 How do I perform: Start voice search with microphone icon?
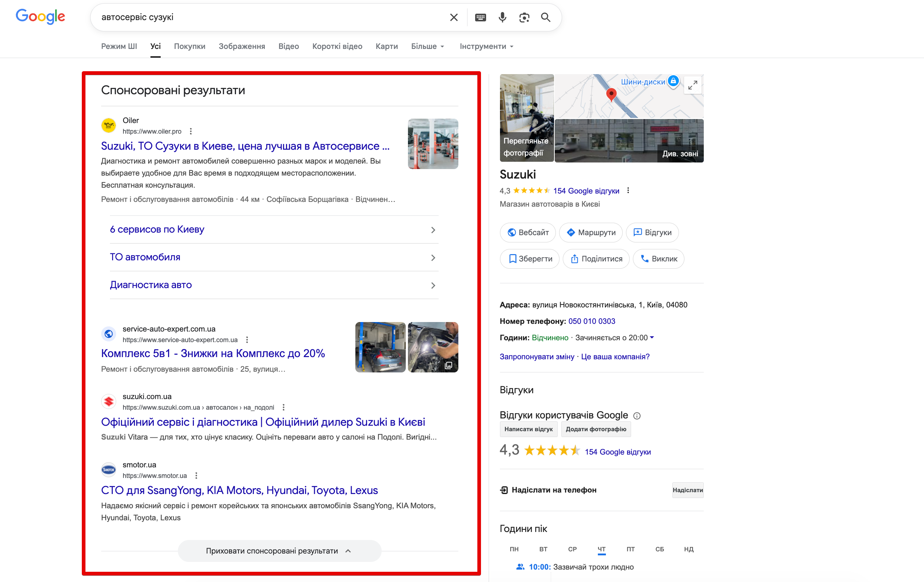pyautogui.click(x=502, y=17)
